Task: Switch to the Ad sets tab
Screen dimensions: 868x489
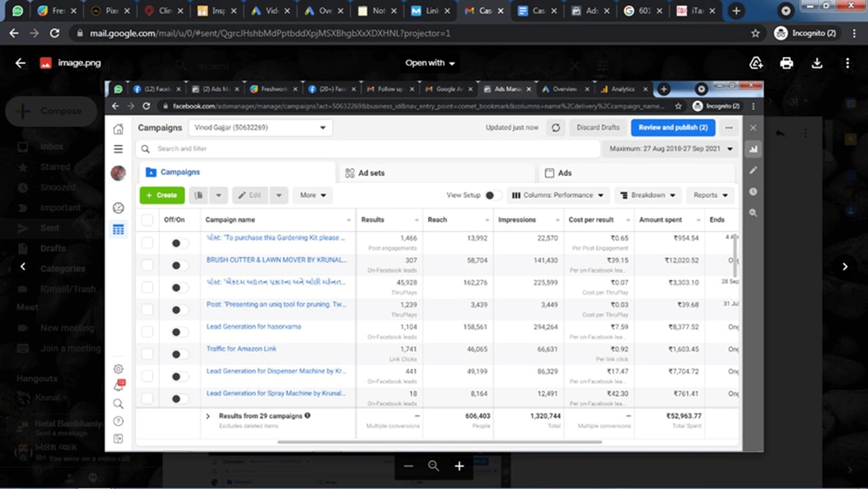Action: click(x=371, y=173)
